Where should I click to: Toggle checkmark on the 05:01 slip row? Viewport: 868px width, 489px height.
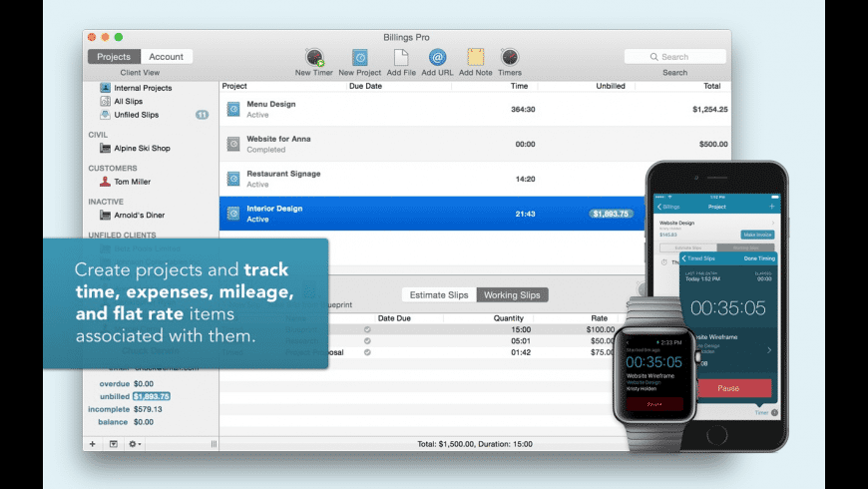click(367, 340)
